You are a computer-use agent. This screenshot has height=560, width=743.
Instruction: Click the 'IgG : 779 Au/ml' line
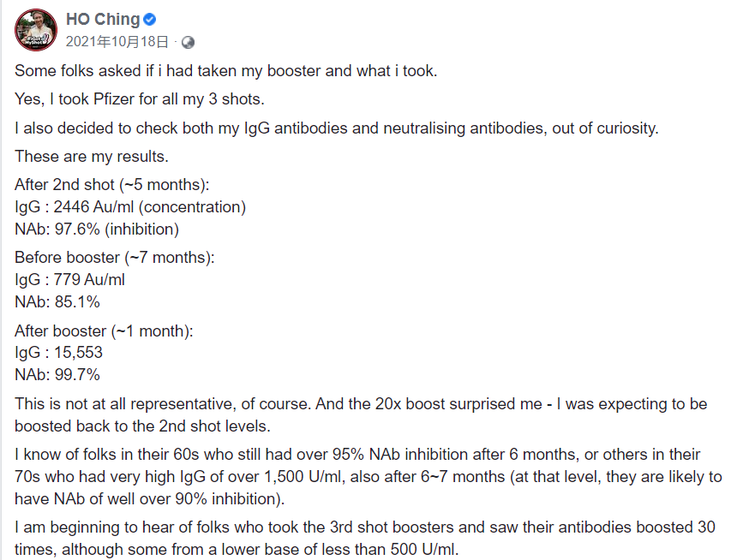tap(69, 280)
